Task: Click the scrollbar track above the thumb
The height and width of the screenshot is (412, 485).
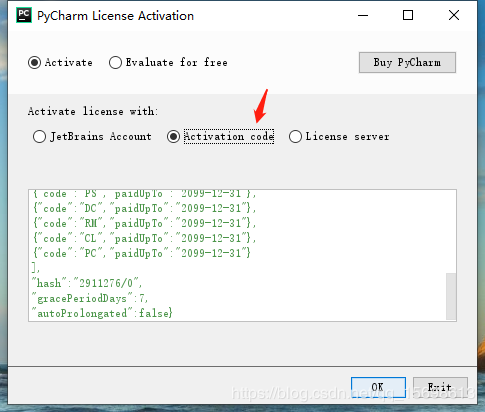Action: click(451, 232)
